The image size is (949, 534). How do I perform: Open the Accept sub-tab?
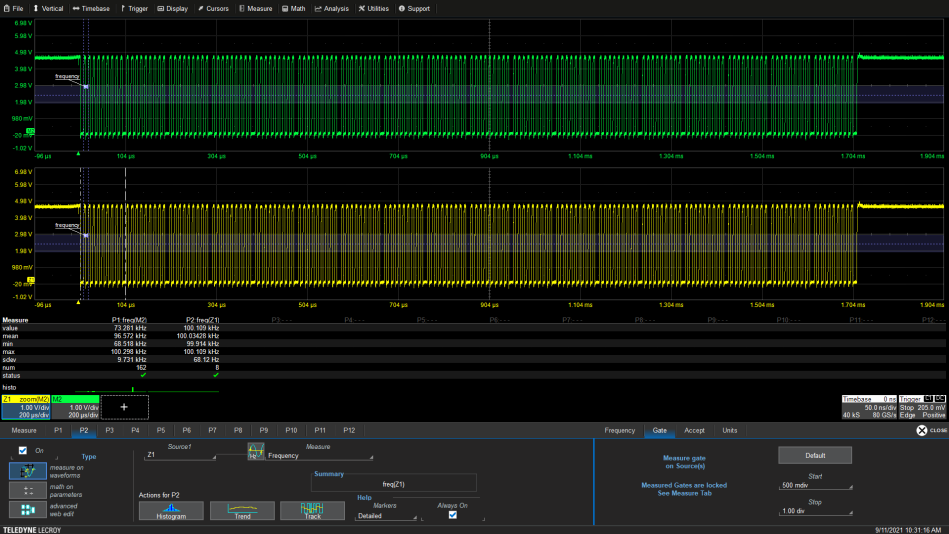point(694,430)
